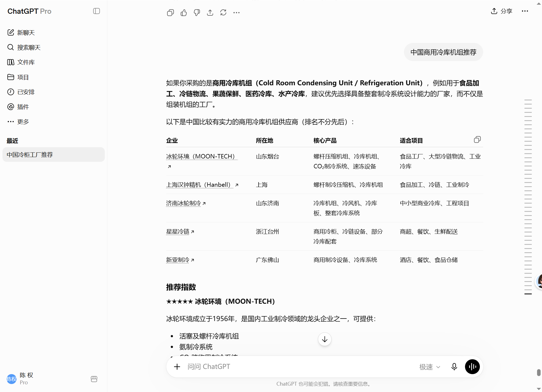Expand 更多 more sidebar items
The image size is (542, 392).
(x=54, y=122)
